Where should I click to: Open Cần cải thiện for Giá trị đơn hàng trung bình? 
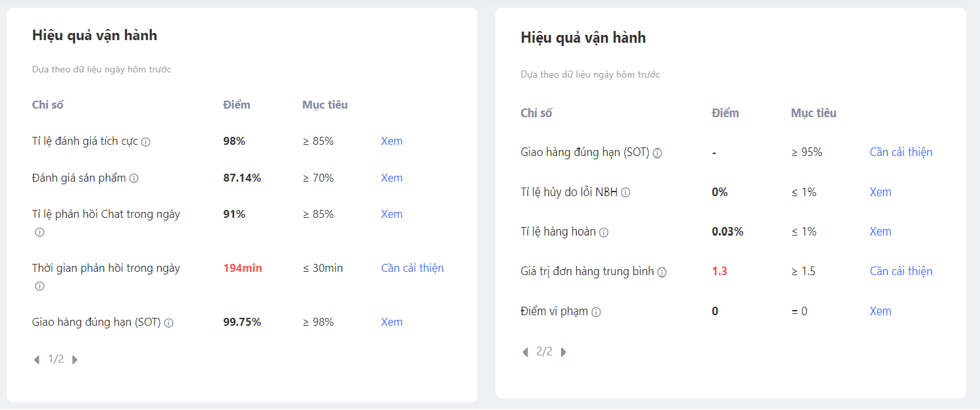900,271
